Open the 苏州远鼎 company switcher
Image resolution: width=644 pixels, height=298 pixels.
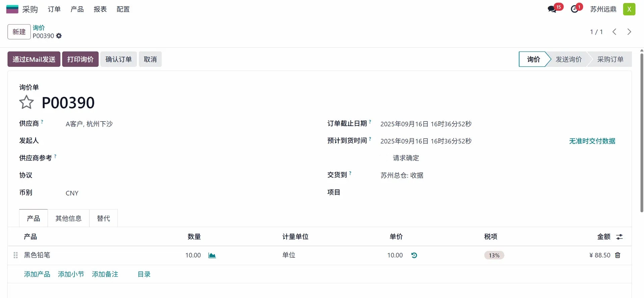(603, 9)
